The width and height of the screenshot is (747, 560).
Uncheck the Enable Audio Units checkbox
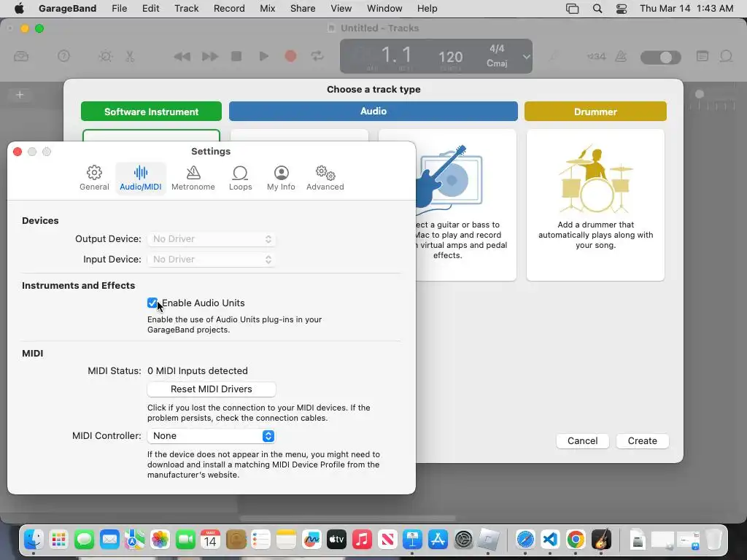click(x=152, y=303)
